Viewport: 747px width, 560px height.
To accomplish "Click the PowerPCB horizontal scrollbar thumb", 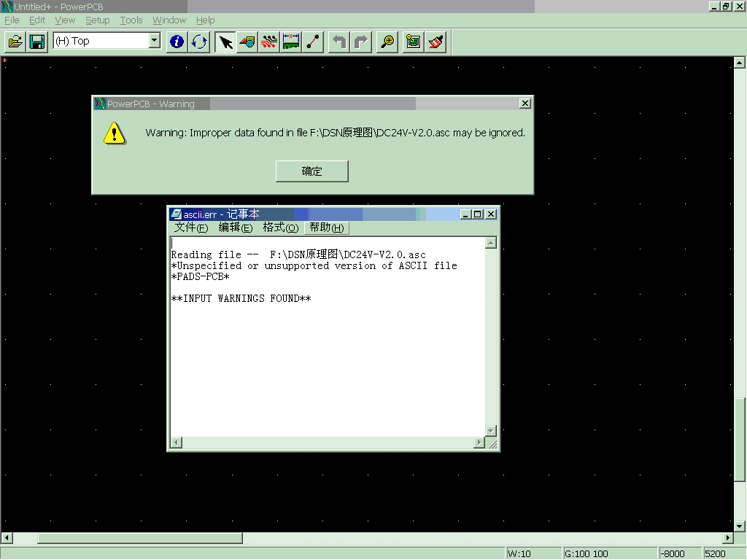I will (140, 538).
